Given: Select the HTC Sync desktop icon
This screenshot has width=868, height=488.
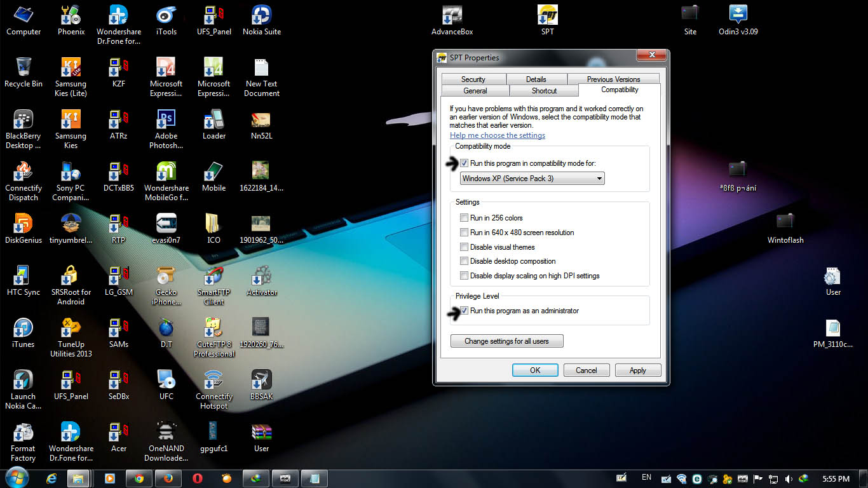Looking at the screenshot, I should (24, 281).
